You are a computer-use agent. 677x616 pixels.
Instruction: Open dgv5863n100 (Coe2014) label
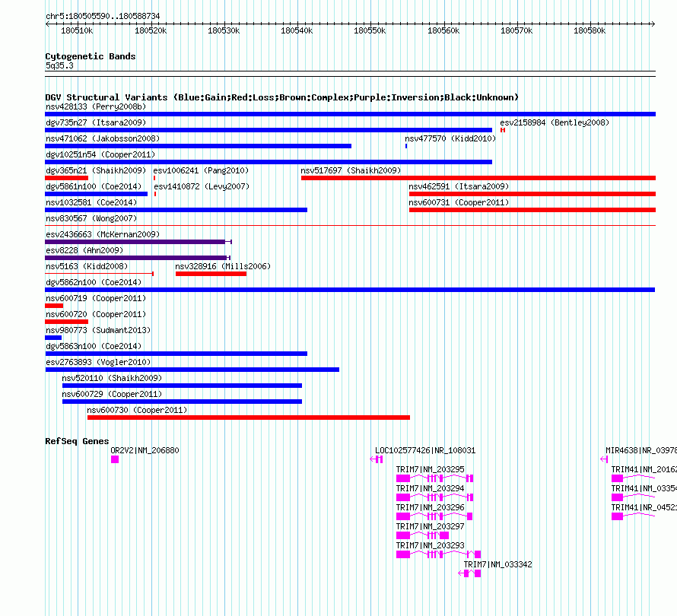click(94, 346)
